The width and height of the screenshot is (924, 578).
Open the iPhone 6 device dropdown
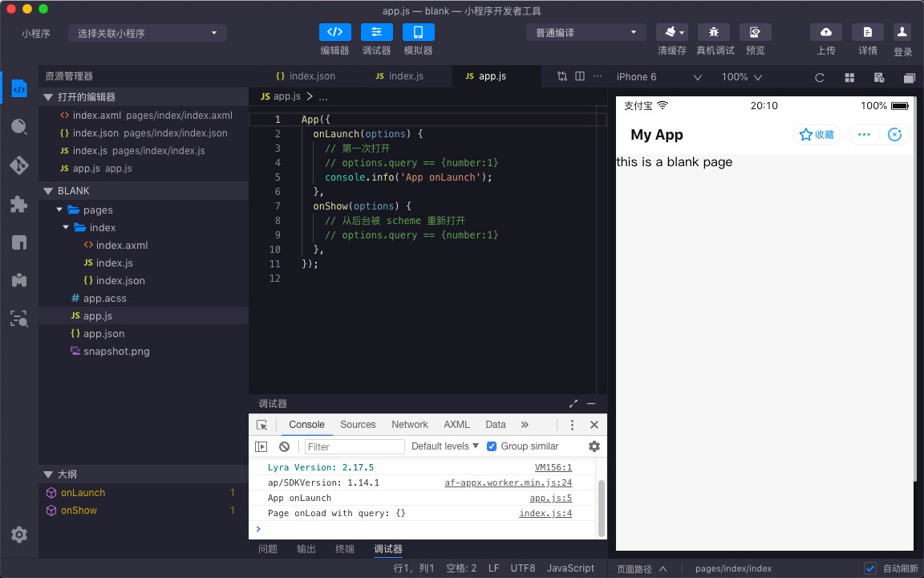[x=659, y=77]
